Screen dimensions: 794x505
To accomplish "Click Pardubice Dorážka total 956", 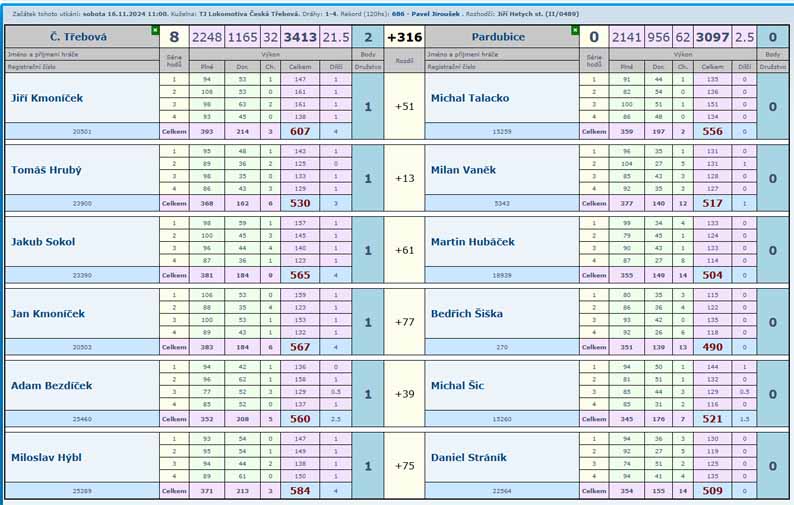I will click(x=658, y=37).
